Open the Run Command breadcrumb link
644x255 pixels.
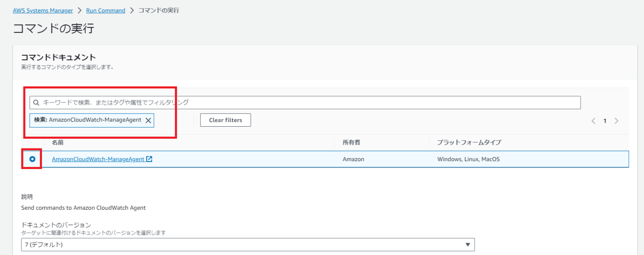[x=105, y=10]
